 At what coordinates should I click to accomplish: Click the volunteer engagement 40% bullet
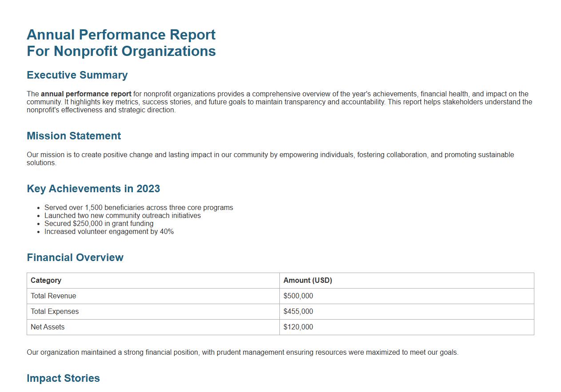(109, 231)
